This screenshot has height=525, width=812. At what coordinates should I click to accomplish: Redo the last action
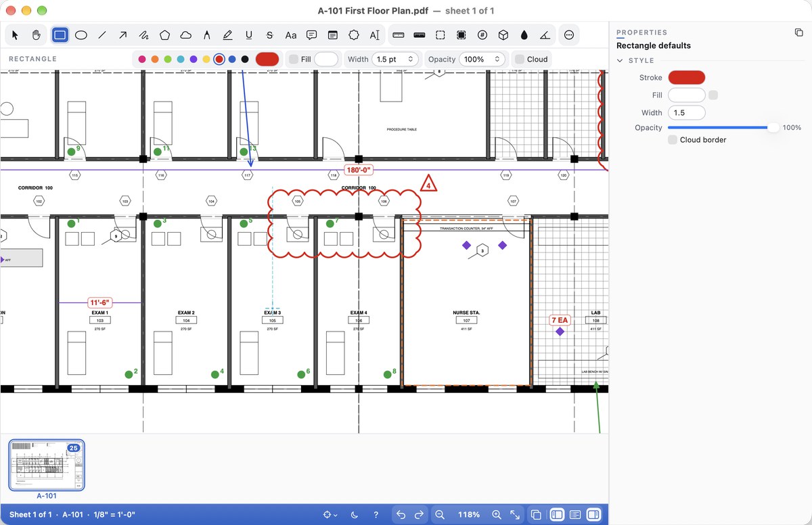419,515
